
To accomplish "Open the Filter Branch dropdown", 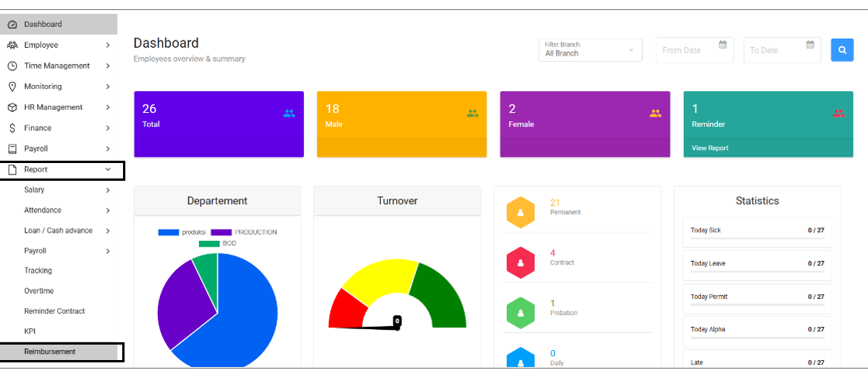I will [590, 50].
